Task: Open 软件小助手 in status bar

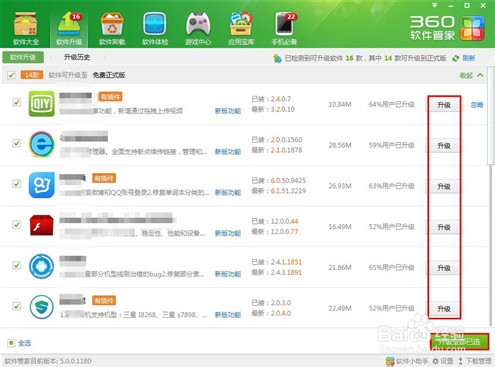Action: [407, 361]
